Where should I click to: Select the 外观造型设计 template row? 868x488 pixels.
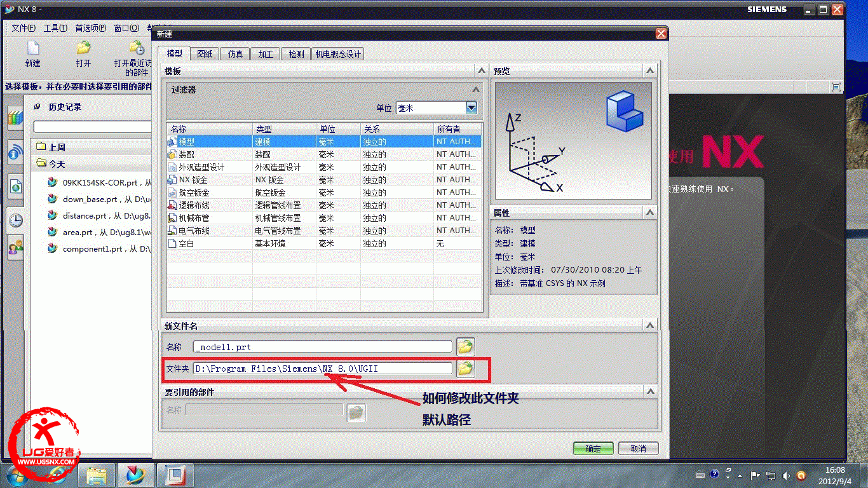click(324, 167)
